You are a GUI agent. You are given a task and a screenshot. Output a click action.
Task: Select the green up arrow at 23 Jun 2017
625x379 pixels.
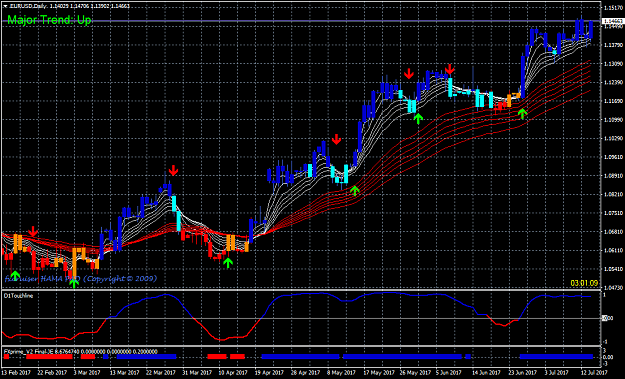[x=522, y=114]
